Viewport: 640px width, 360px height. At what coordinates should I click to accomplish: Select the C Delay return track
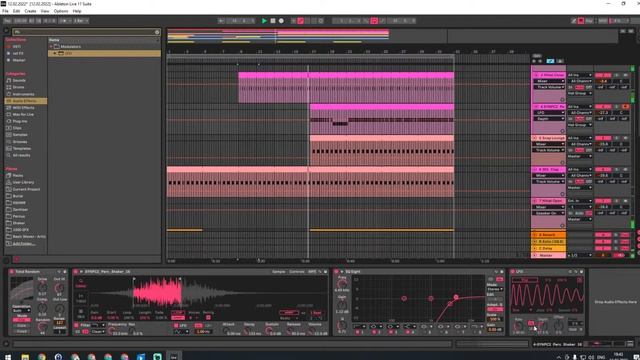click(549, 248)
